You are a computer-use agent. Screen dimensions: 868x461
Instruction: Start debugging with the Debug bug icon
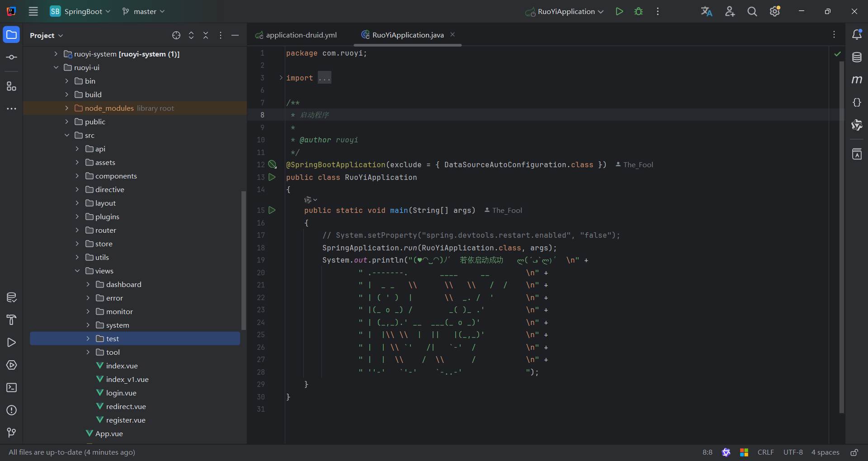638,11
